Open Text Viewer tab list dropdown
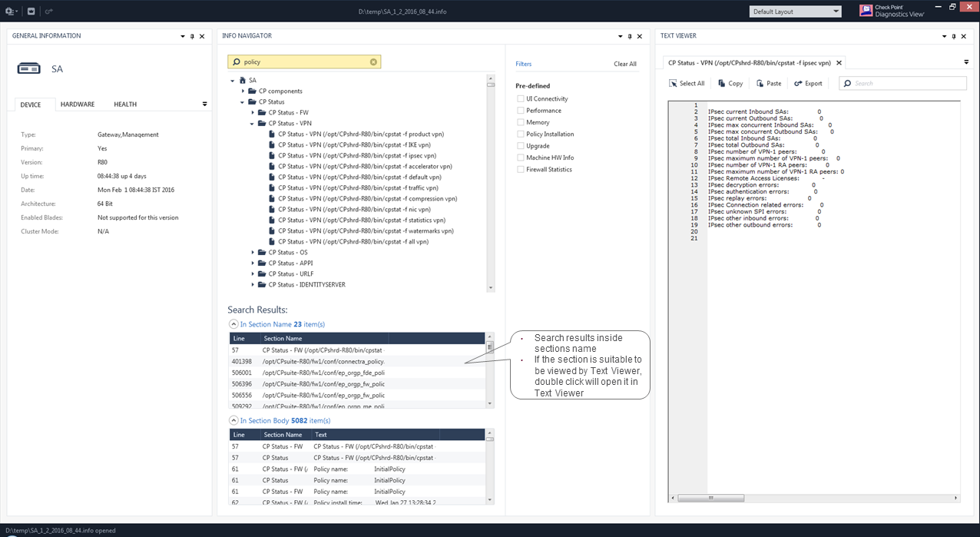 click(x=966, y=62)
